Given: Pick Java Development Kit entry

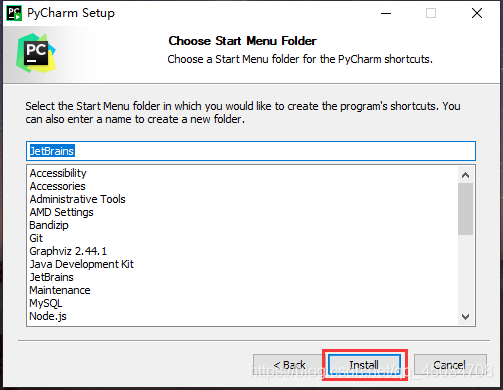Looking at the screenshot, I should coord(82,264).
